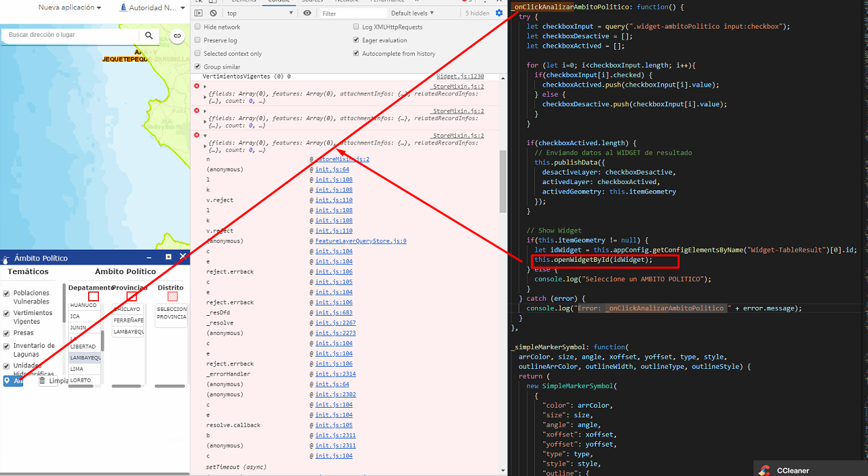Create live expression with the eye icon

[307, 13]
